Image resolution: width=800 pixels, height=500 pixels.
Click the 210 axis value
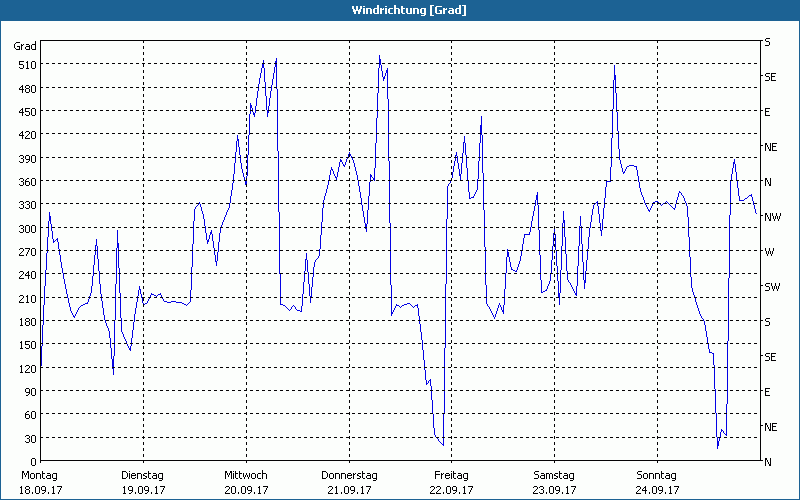pyautogui.click(x=28, y=298)
